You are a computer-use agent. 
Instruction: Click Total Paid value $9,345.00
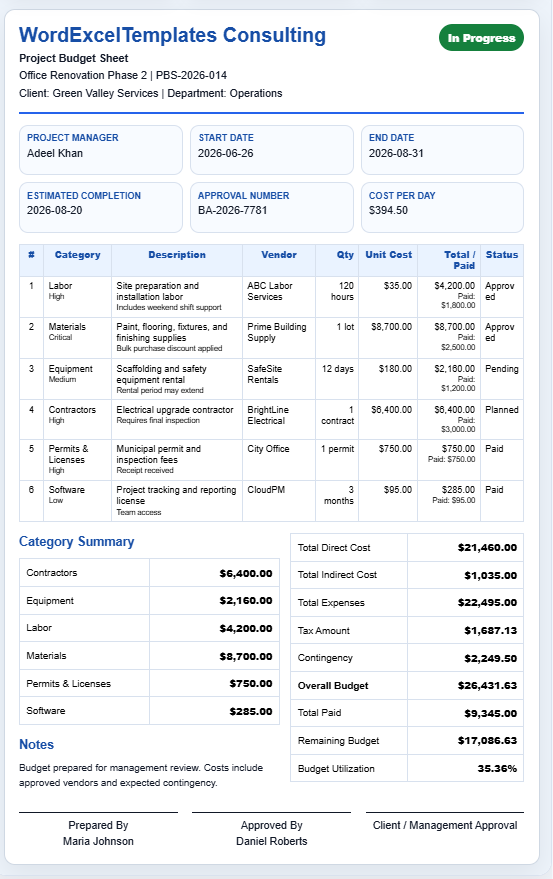pos(491,714)
